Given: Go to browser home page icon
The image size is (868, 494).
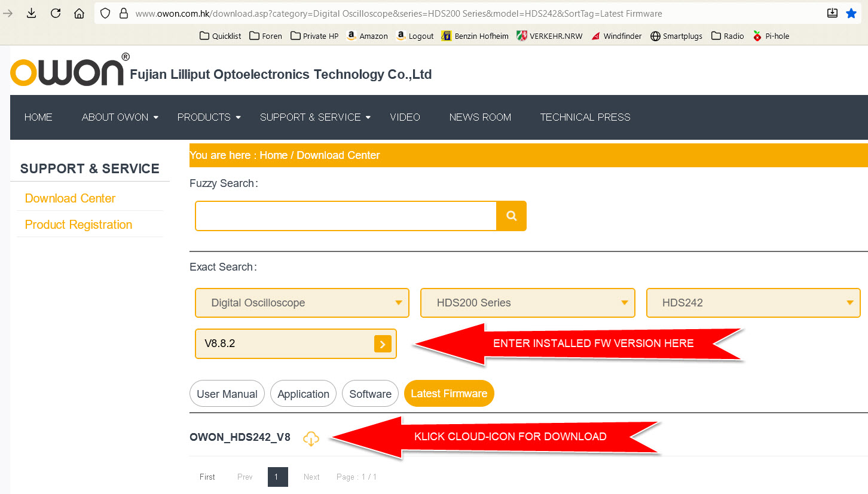Looking at the screenshot, I should 79,13.
